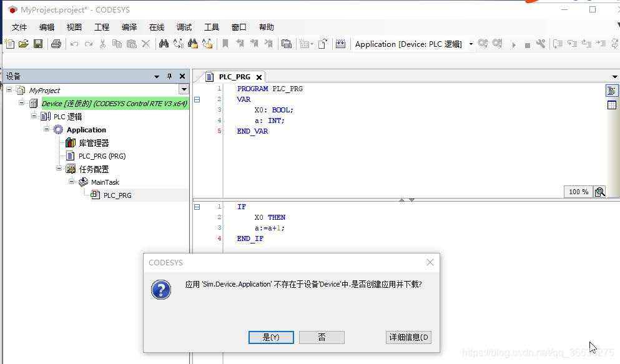620x364 pixels.
Task: Toggle bookmark with the flag icon
Action: (225, 44)
